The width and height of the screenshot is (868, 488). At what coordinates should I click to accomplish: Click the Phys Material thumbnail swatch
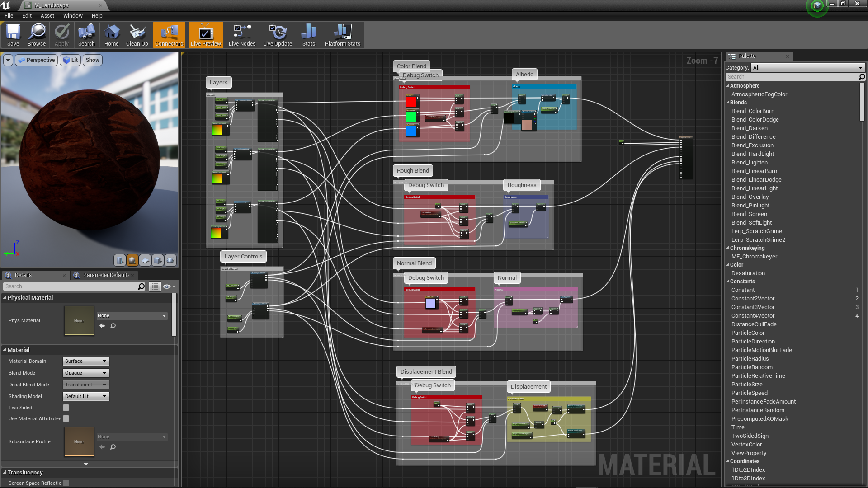point(79,320)
